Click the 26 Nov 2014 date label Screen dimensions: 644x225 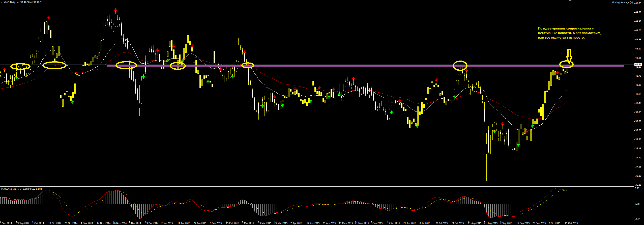click(x=120, y=223)
